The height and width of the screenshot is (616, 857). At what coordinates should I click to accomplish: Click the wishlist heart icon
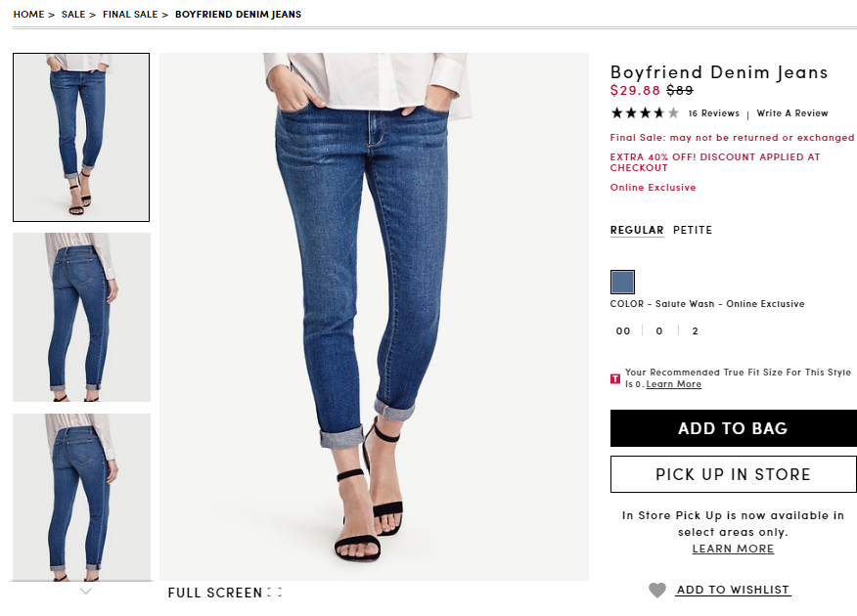657,590
